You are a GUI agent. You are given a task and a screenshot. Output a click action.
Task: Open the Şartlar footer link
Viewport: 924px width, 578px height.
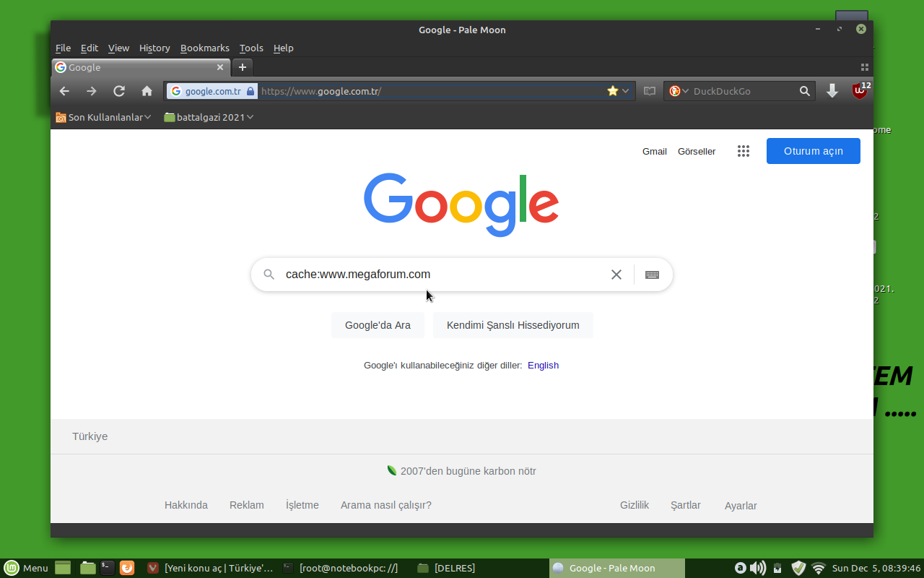[686, 505]
